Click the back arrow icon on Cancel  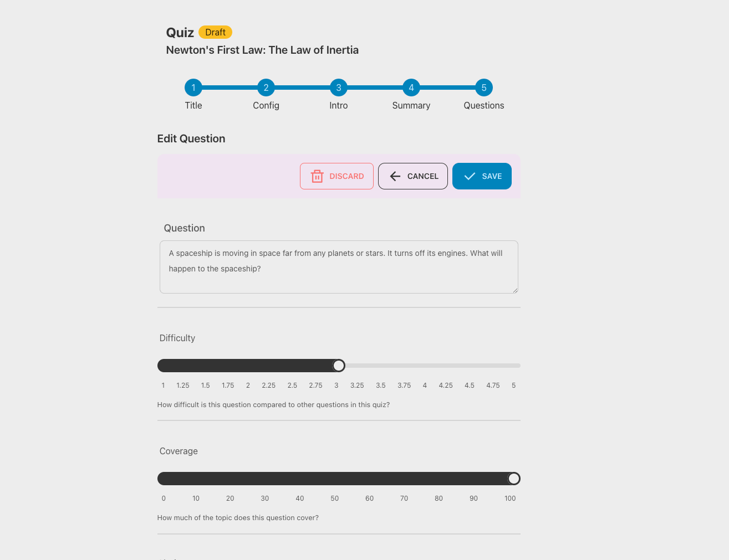[x=395, y=176]
